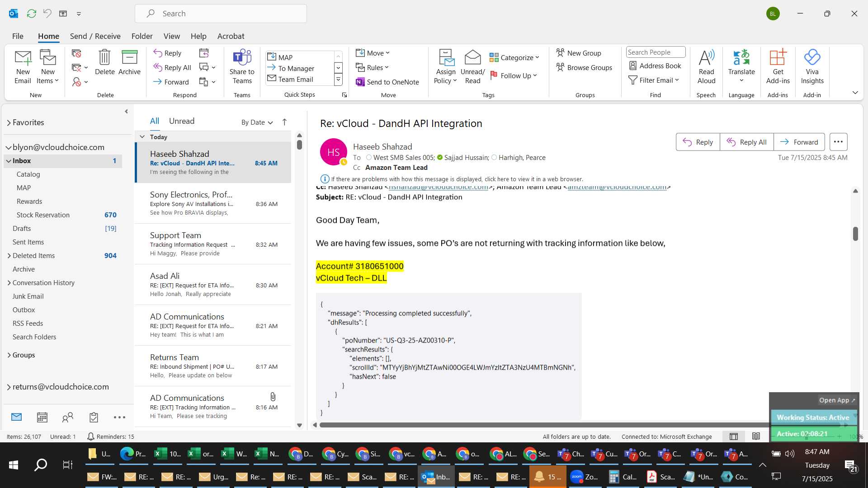This screenshot has height=488, width=868.
Task: Click Reply in reading pane
Action: click(x=698, y=142)
